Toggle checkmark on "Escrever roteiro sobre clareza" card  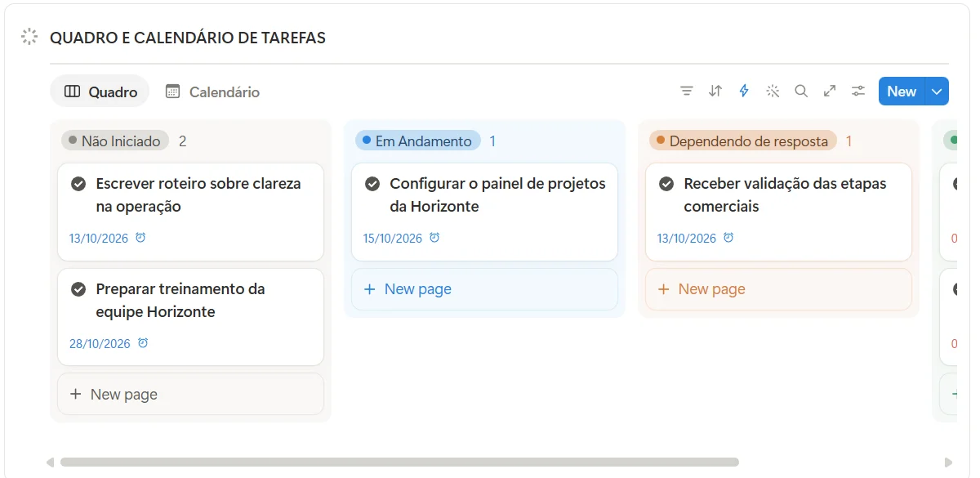[78, 184]
